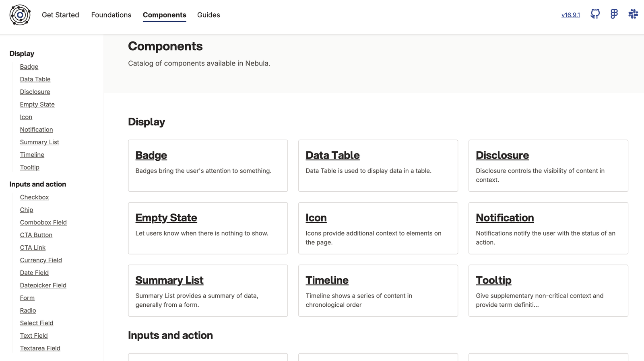Open the Slack icon link
Screen dimensions: 644x361
pos(633,14)
